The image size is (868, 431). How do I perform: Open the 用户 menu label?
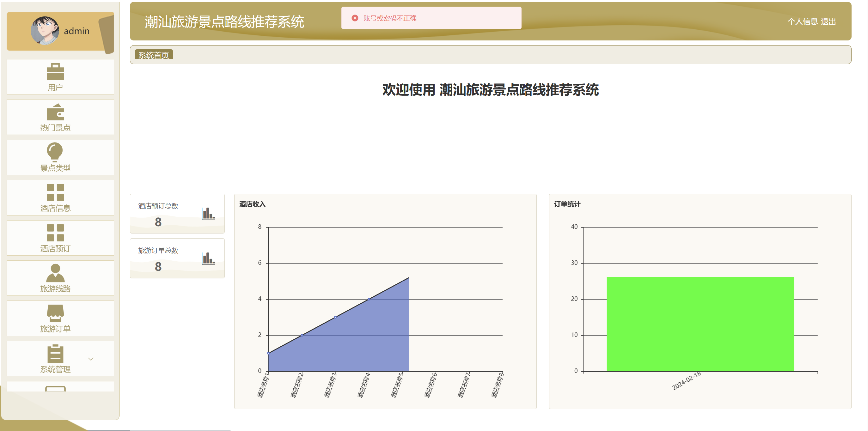coord(55,88)
